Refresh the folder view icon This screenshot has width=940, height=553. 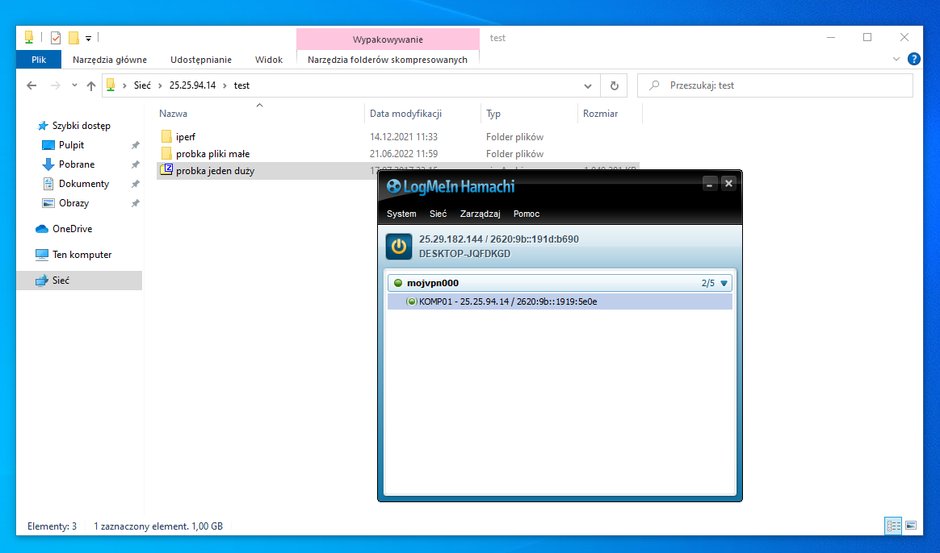(x=614, y=86)
